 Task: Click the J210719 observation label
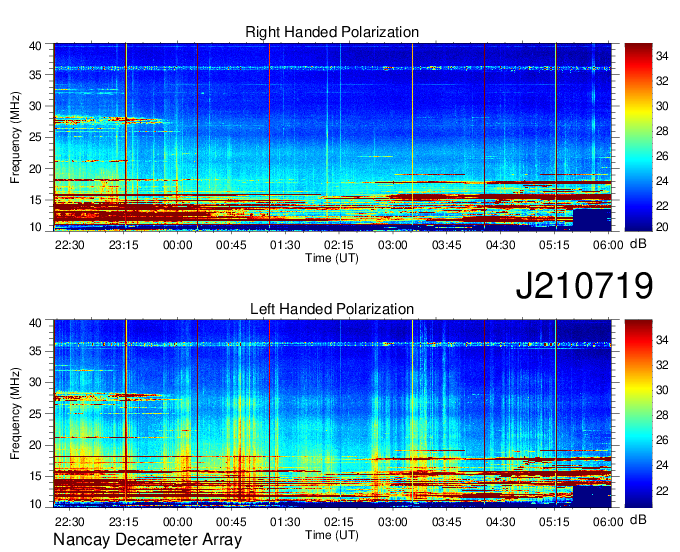coord(584,286)
